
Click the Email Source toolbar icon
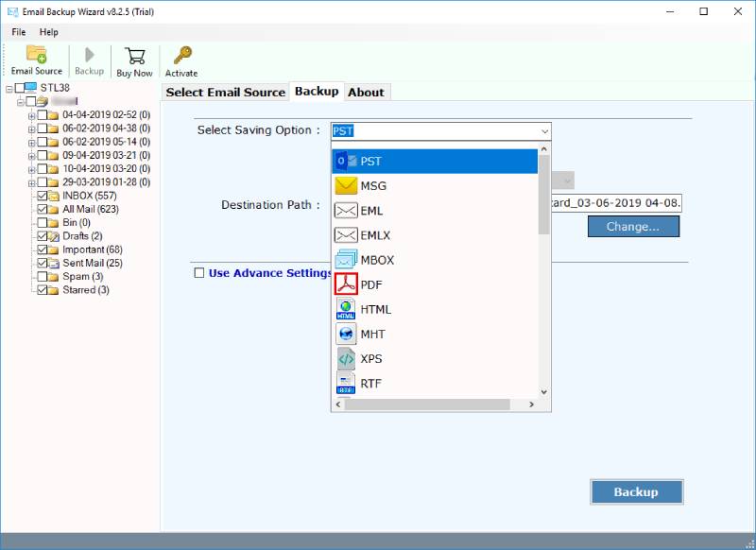point(36,54)
